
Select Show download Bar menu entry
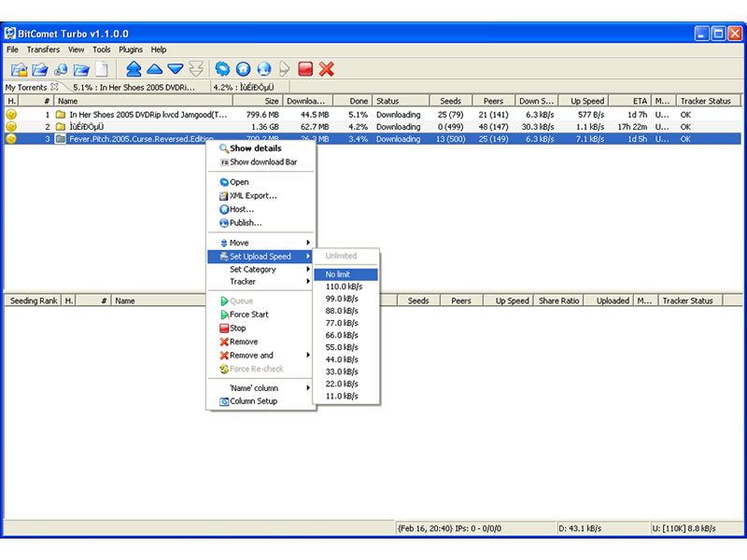click(x=261, y=161)
